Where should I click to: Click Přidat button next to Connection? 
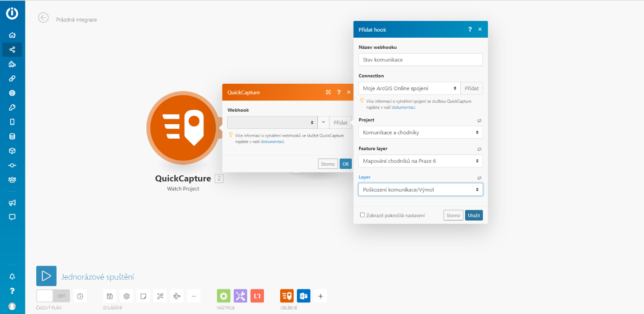pyautogui.click(x=472, y=88)
